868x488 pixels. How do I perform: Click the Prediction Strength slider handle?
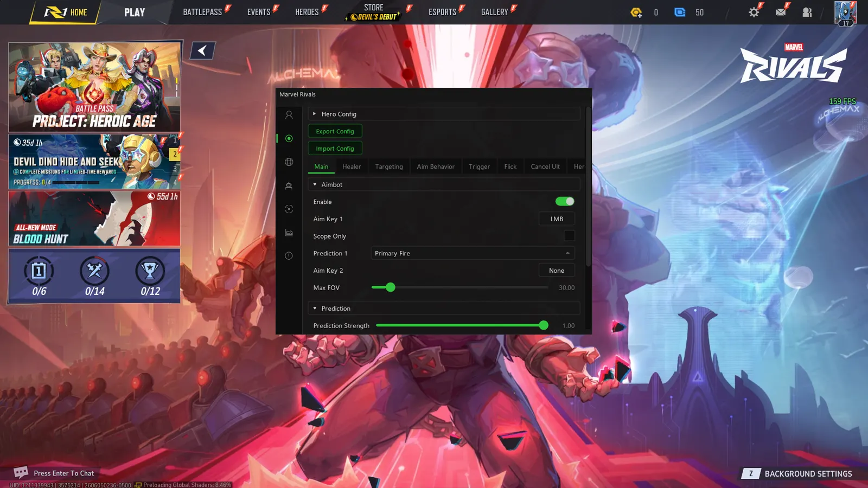[544, 325]
